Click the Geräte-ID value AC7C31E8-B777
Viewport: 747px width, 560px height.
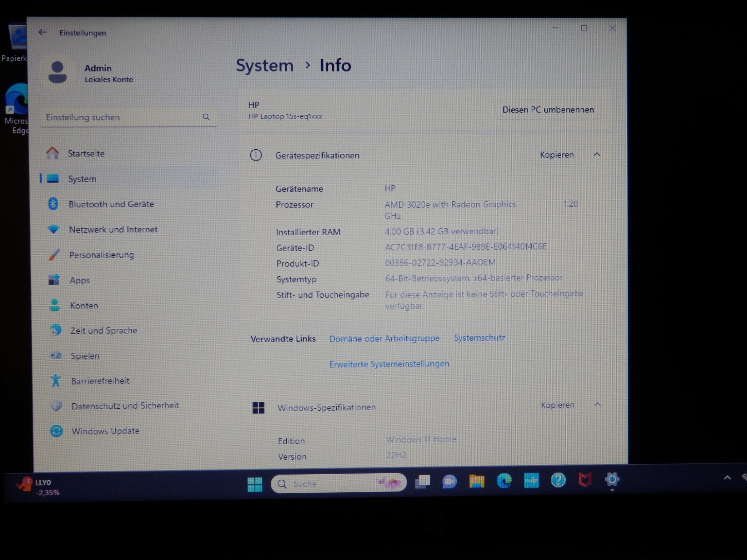tap(465, 247)
